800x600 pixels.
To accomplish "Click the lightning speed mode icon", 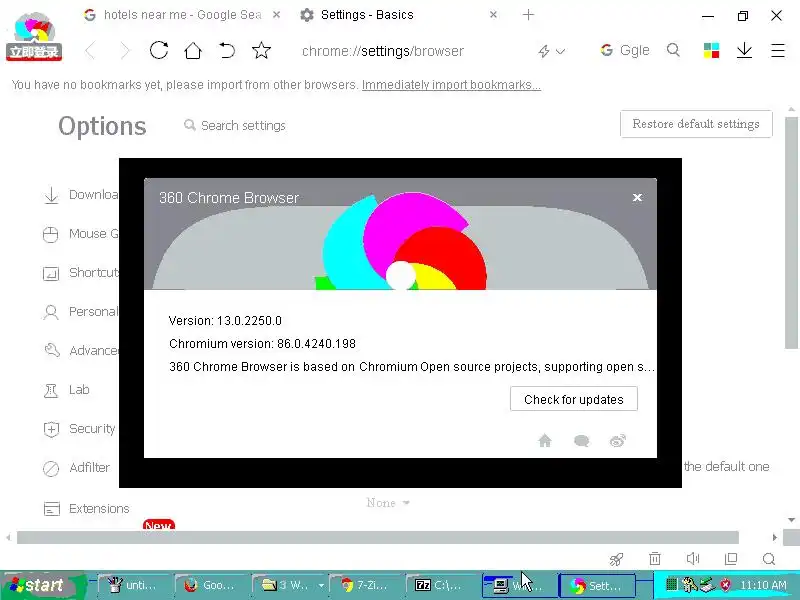I will pyautogui.click(x=544, y=51).
